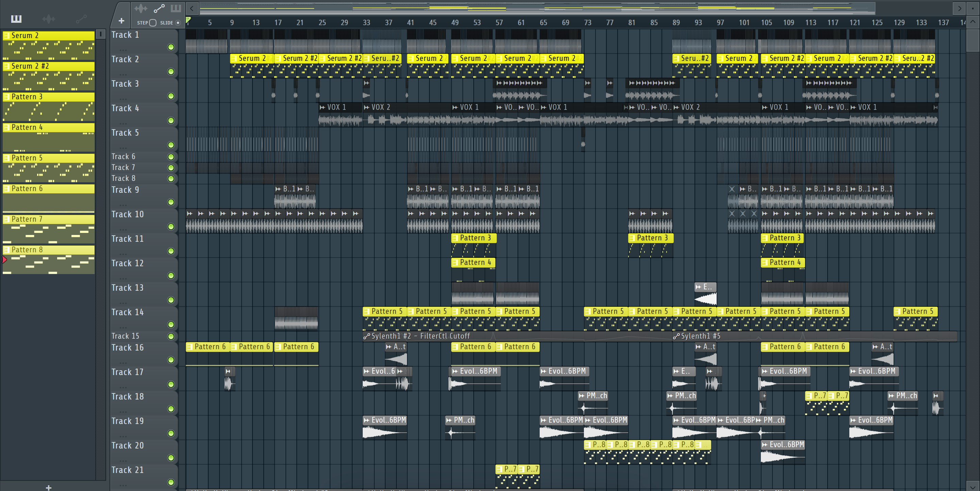Image resolution: width=980 pixels, height=491 pixels.
Task: Toggle the SLIDE radio button
Action: (178, 23)
